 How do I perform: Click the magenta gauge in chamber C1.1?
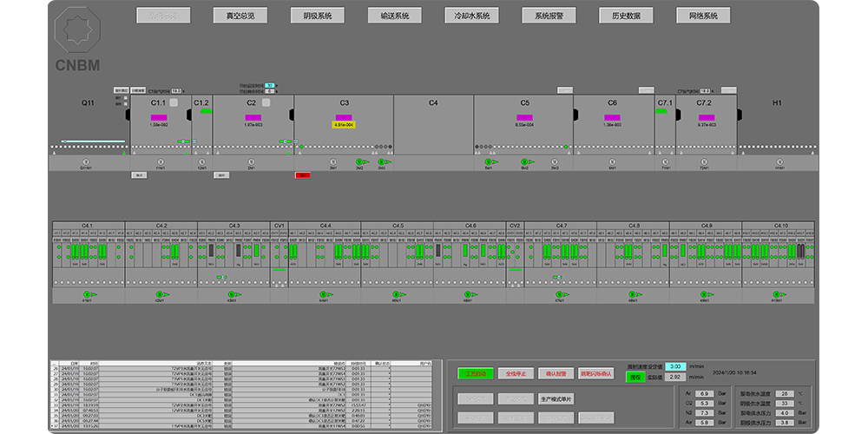click(159, 117)
